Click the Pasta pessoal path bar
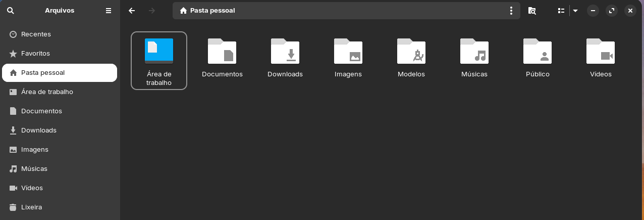Image resolution: width=644 pixels, height=220 pixels. coord(346,10)
